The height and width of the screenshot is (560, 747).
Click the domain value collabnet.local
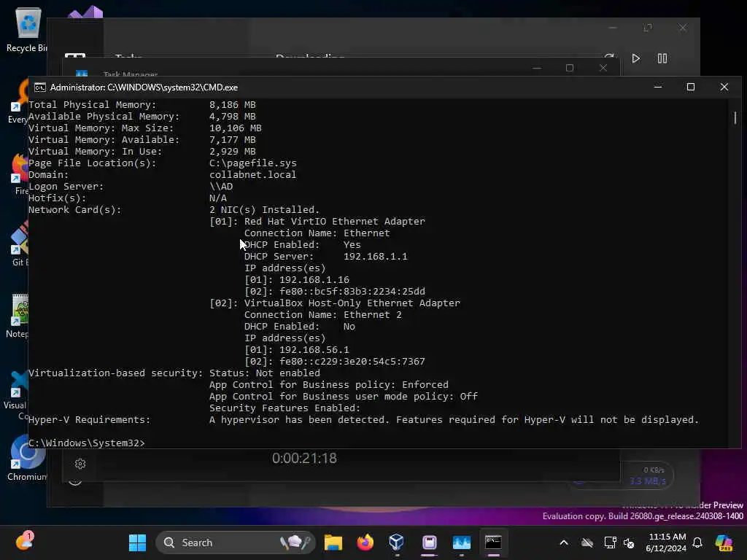252,175
